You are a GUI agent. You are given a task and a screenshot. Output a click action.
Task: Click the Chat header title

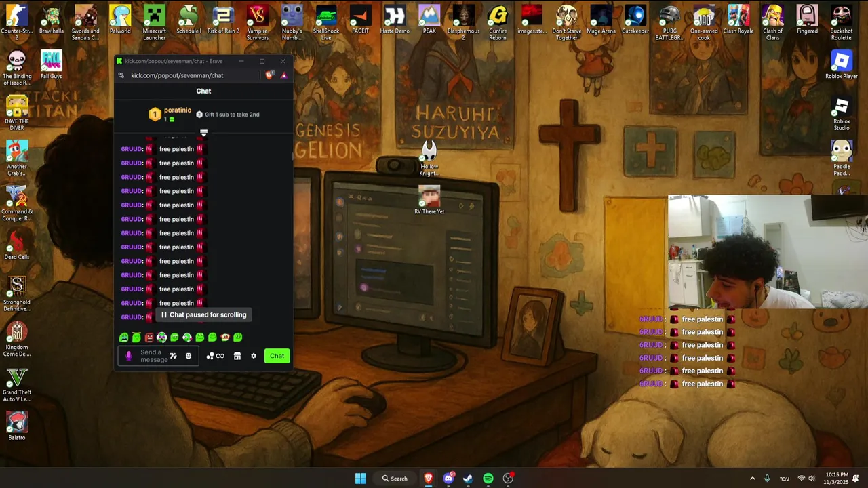[x=203, y=91]
